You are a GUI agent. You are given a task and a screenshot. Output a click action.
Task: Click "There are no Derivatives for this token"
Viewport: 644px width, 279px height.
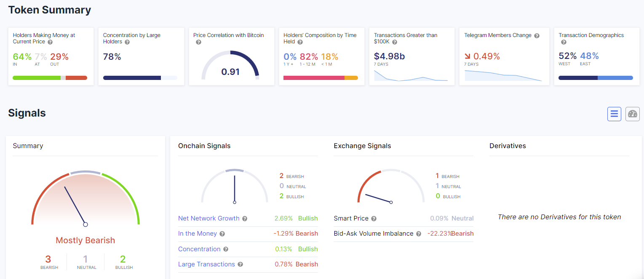[x=559, y=217]
